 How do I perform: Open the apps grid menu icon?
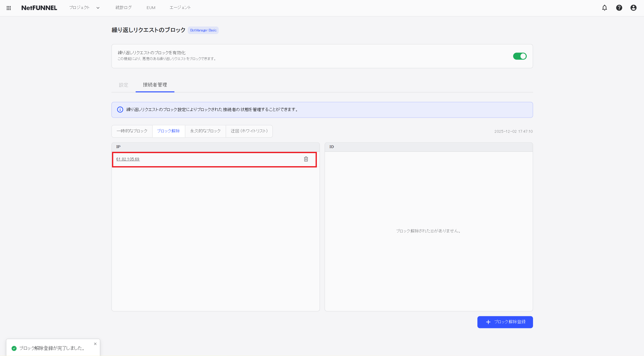pyautogui.click(x=9, y=8)
